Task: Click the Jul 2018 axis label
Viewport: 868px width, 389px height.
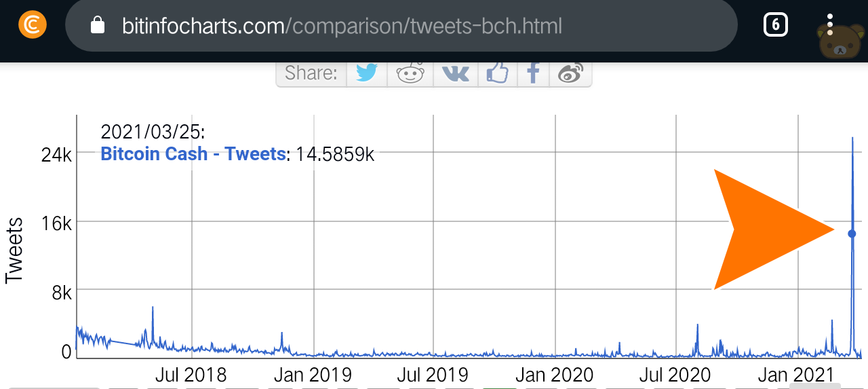Action: point(191,374)
